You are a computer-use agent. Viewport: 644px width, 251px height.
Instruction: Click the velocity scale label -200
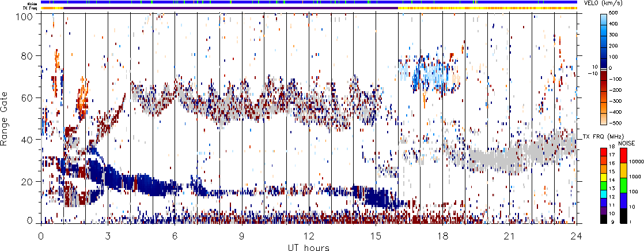pyautogui.click(x=615, y=89)
